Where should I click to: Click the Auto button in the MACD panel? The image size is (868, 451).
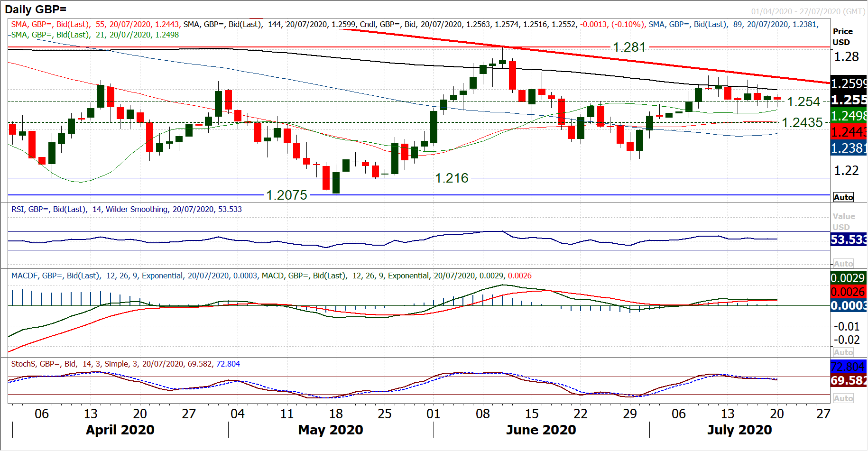click(x=843, y=352)
